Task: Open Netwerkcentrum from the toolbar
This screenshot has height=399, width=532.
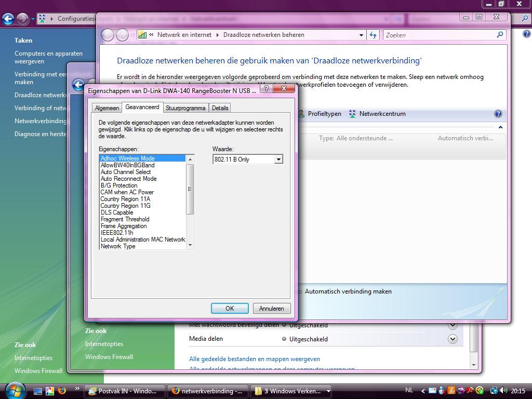Action: [377, 114]
